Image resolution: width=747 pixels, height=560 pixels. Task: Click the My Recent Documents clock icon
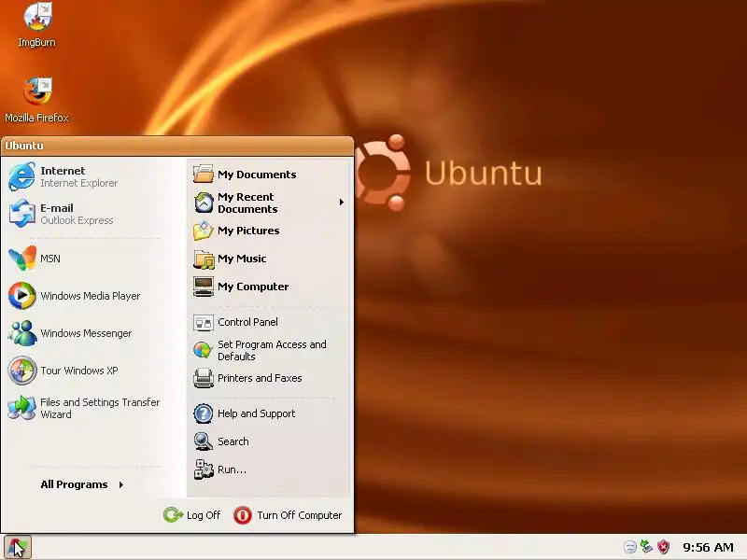tap(204, 203)
